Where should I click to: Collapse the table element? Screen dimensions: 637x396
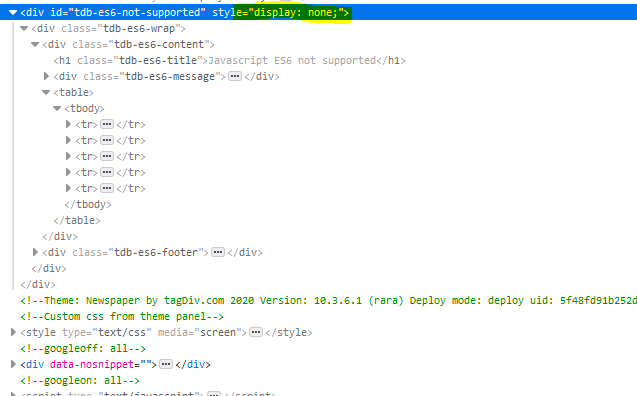46,93
